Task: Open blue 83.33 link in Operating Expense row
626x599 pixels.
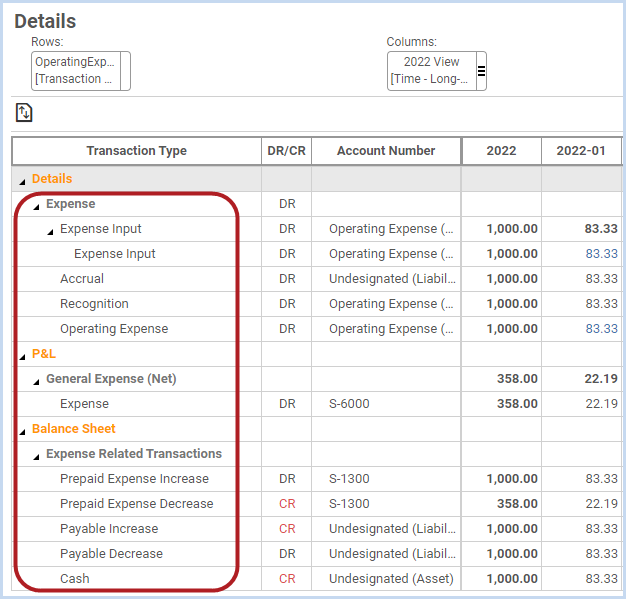Action: pyautogui.click(x=601, y=329)
